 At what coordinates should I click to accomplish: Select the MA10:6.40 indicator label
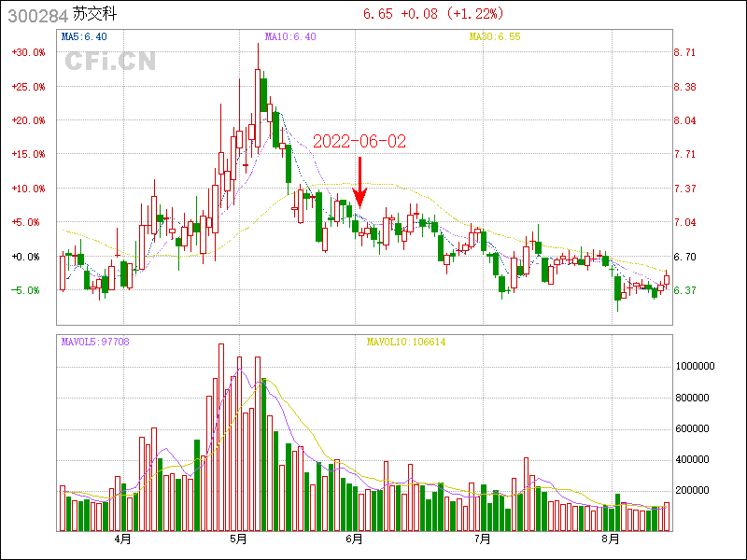[290, 37]
